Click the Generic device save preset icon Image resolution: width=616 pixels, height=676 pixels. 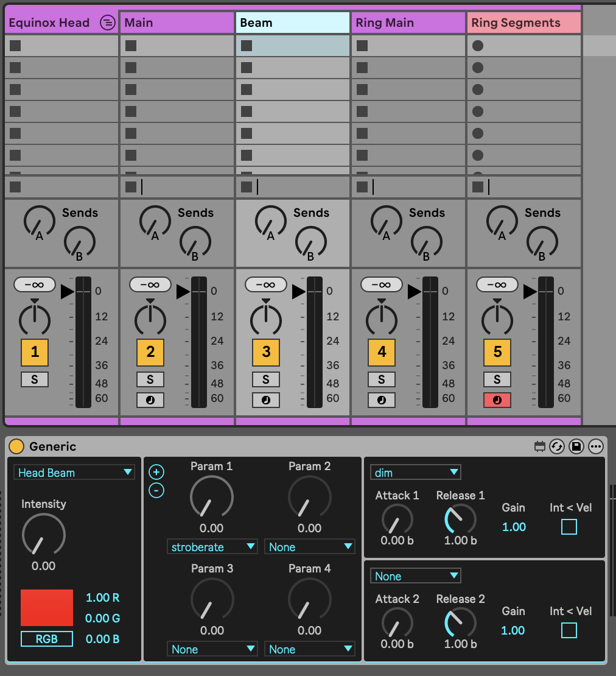pyautogui.click(x=576, y=446)
